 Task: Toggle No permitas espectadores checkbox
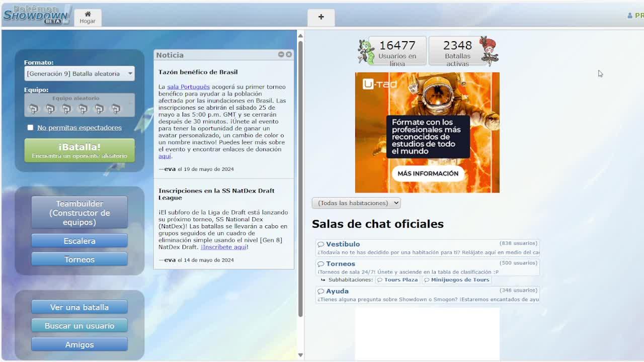click(x=30, y=128)
